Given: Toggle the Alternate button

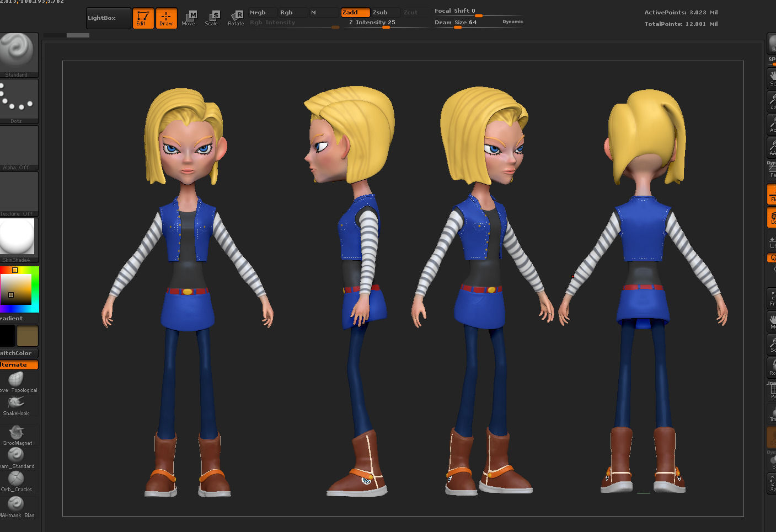Looking at the screenshot, I should tap(19, 365).
